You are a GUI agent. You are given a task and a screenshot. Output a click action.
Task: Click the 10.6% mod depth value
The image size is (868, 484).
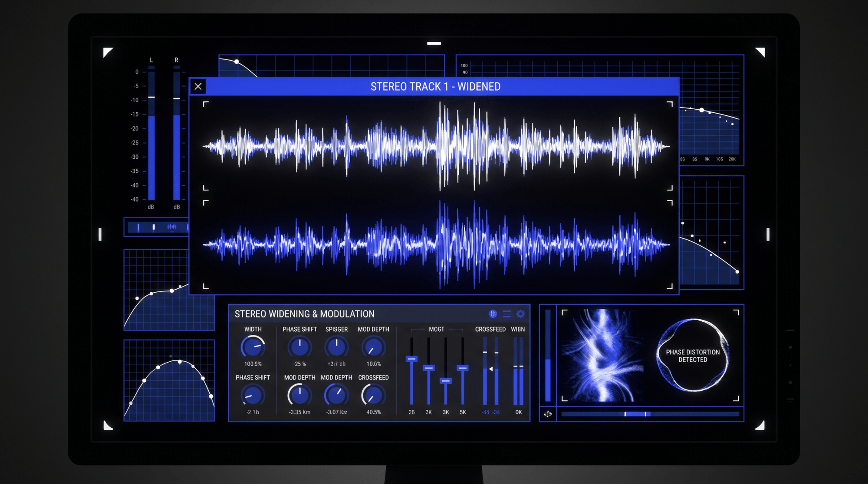coord(373,364)
